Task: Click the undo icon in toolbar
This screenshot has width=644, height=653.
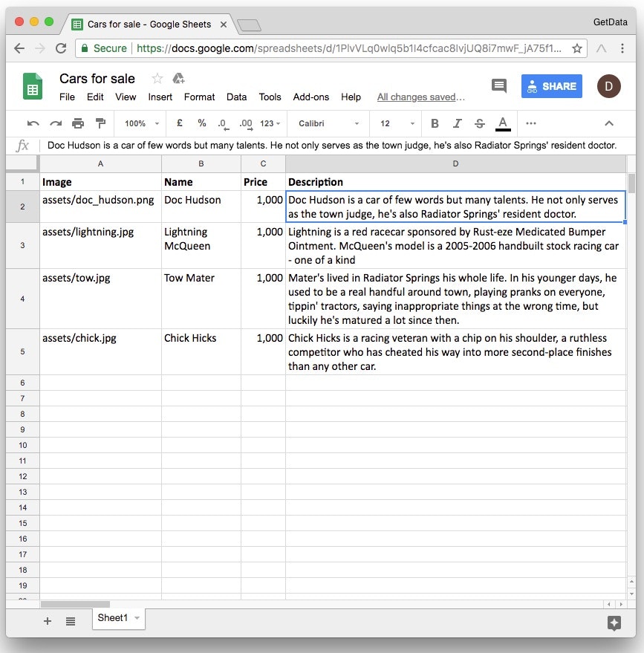Action: click(33, 123)
